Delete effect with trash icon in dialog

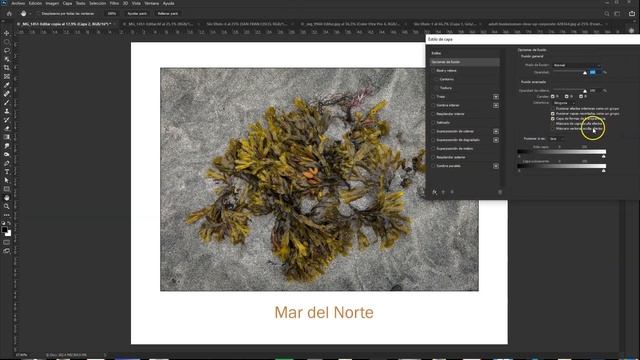point(500,192)
